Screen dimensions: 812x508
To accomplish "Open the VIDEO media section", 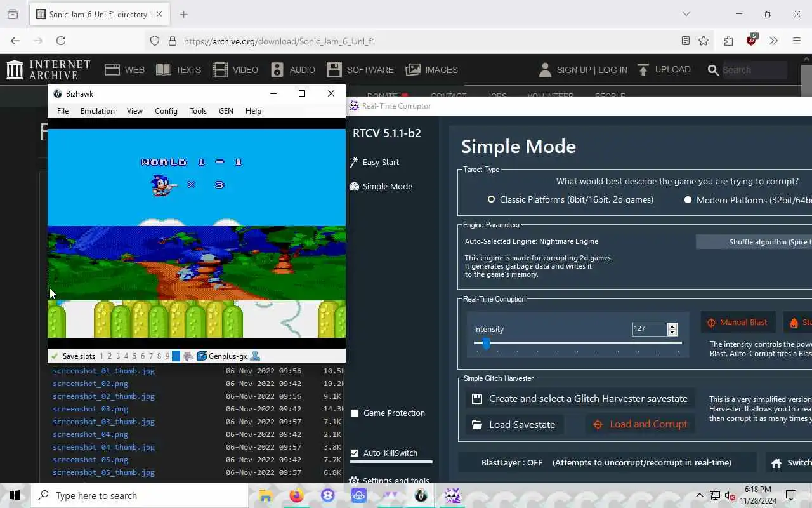I will tap(235, 70).
